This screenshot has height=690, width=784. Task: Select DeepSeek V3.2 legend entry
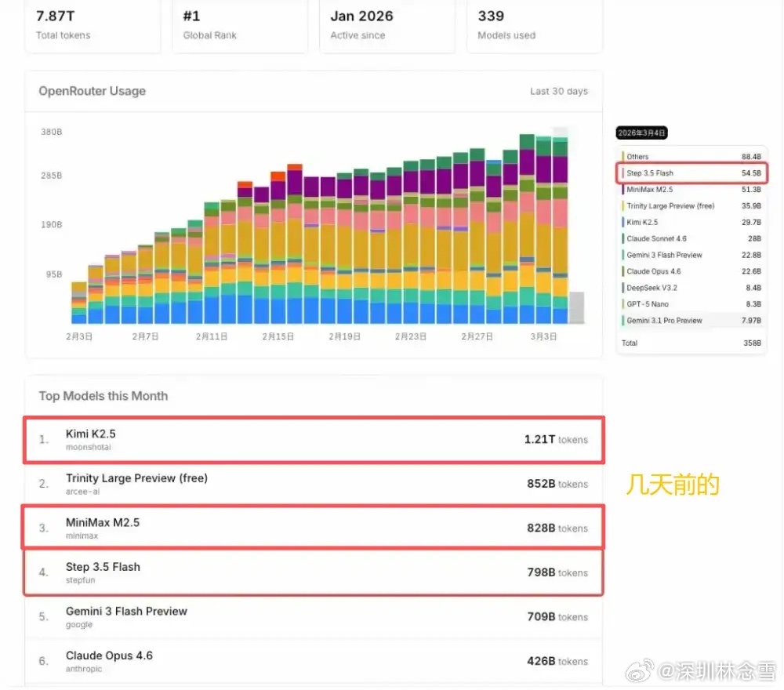[x=691, y=288]
